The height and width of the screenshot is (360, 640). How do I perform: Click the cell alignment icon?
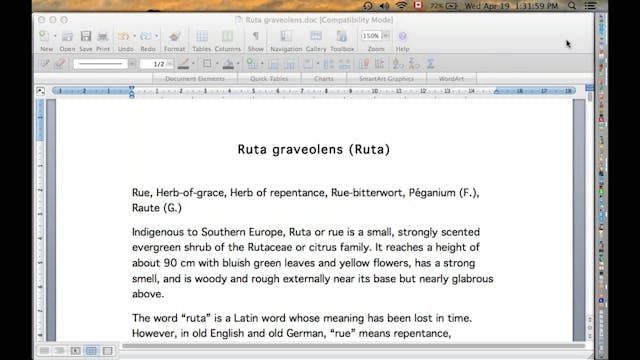[x=308, y=64]
